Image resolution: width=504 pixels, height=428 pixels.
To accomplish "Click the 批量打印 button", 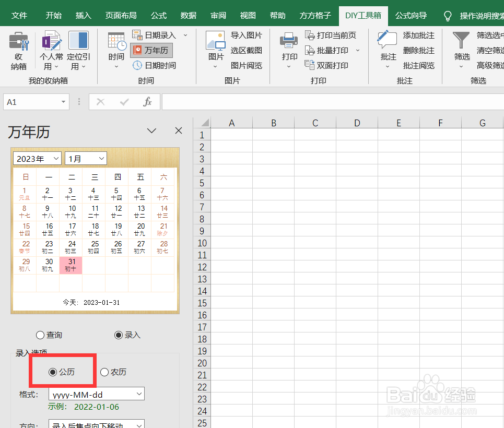I will coord(326,50).
